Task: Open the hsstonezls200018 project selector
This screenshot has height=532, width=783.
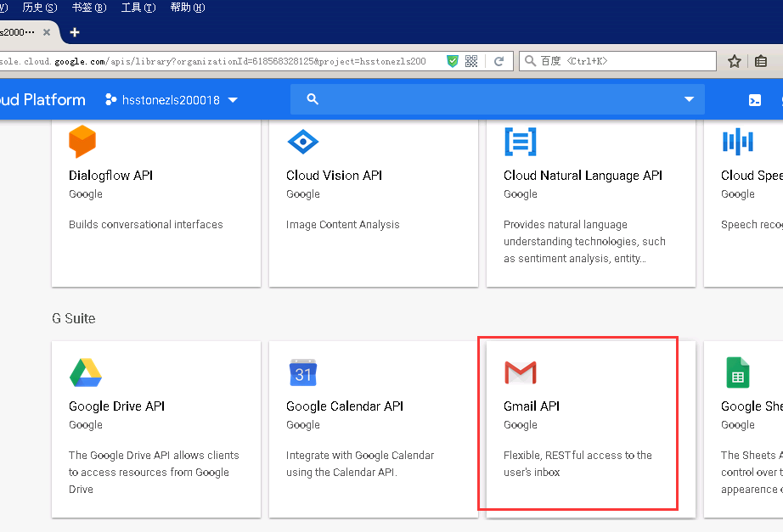Action: coord(172,100)
